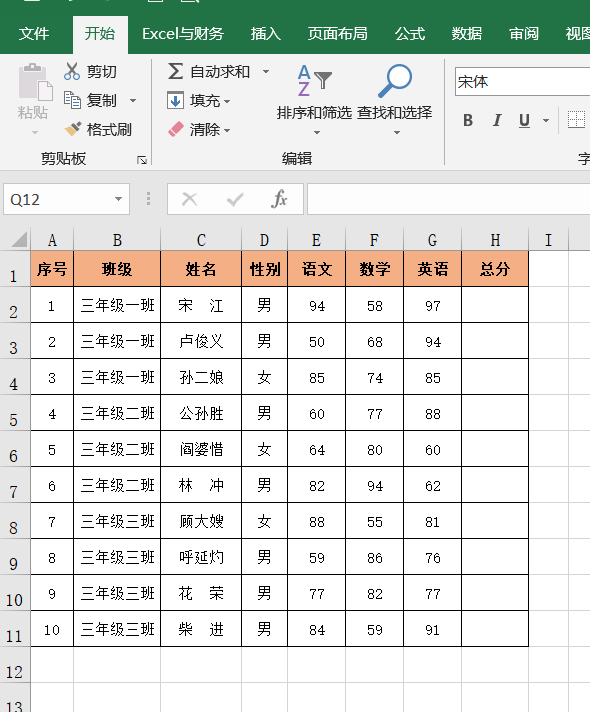590x712 pixels.
Task: Click the formula bar expand handle dots
Action: [148, 199]
